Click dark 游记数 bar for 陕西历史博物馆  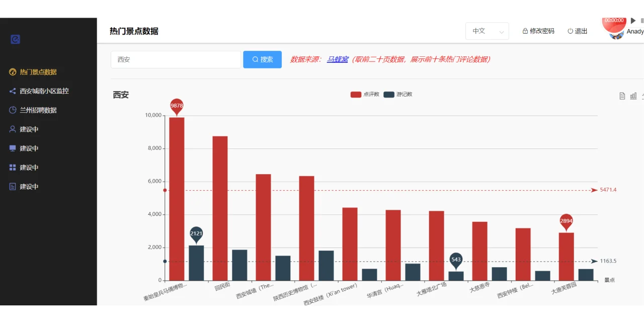(326, 266)
